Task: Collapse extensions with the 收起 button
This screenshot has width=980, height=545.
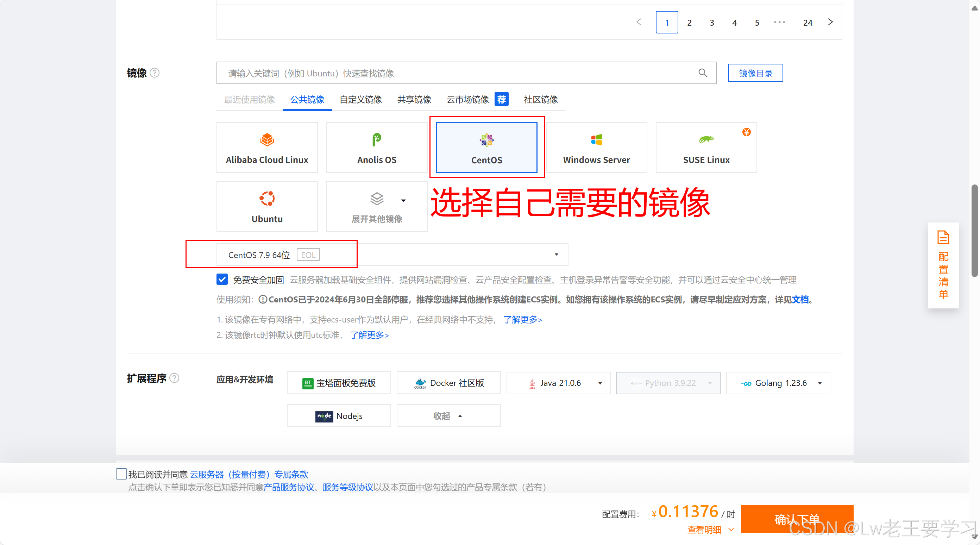Action: click(x=448, y=415)
